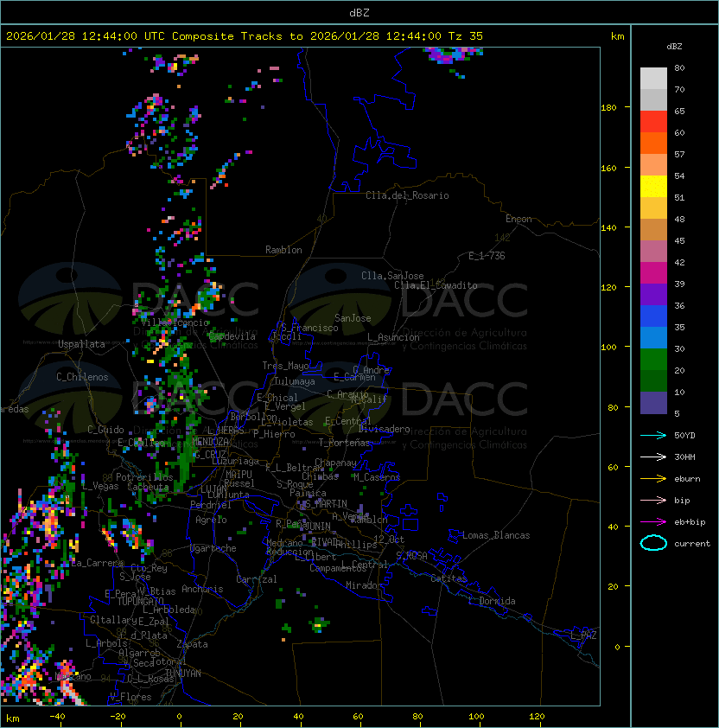The width and height of the screenshot is (719, 728).
Task: Select the 51-54 dBZ yellow swatch
Action: pyautogui.click(x=653, y=187)
